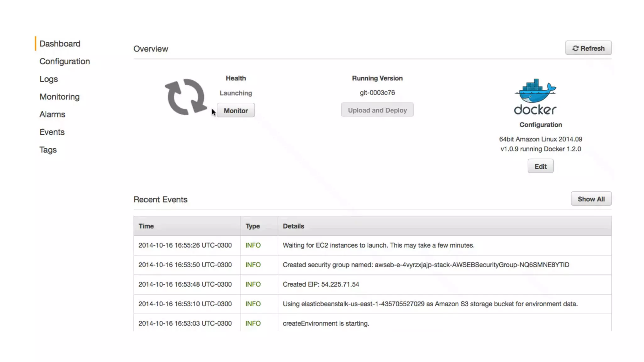
Task: Go to the Logs section
Action: pyautogui.click(x=48, y=79)
